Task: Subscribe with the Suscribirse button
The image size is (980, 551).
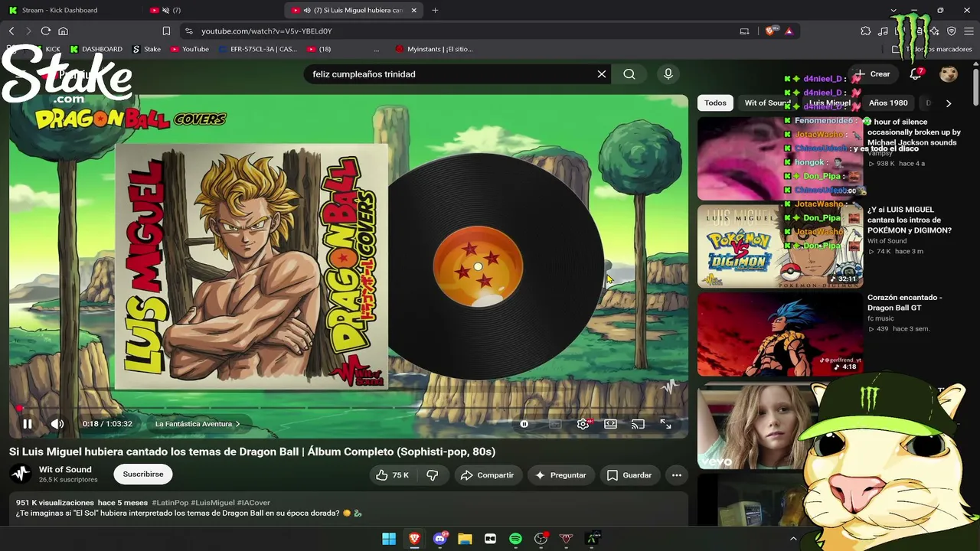Action: tap(143, 474)
